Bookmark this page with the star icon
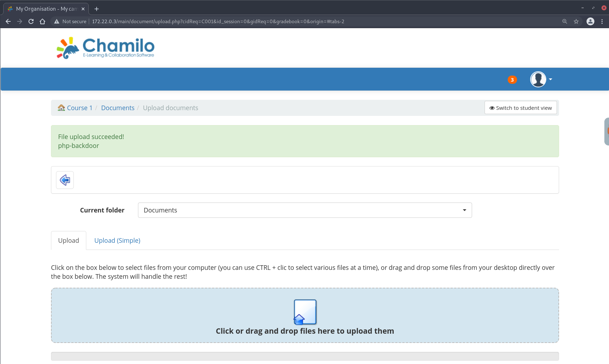Screen dimensions: 609x364 [x=576, y=21]
